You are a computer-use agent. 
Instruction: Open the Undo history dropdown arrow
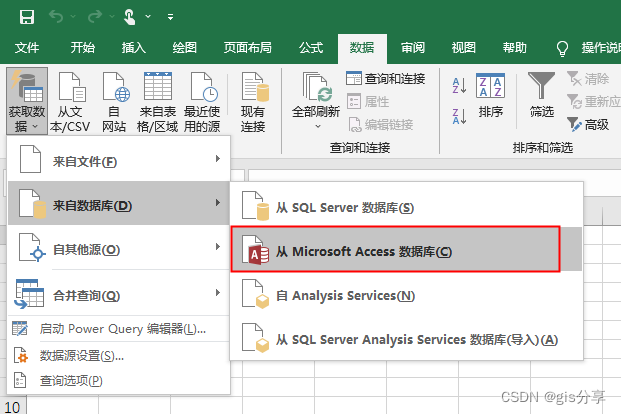[73, 17]
